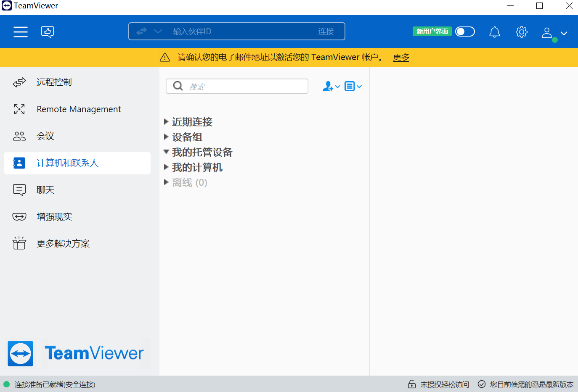Toggle the 新用户界面 switch
578x392 pixels.
coord(465,32)
